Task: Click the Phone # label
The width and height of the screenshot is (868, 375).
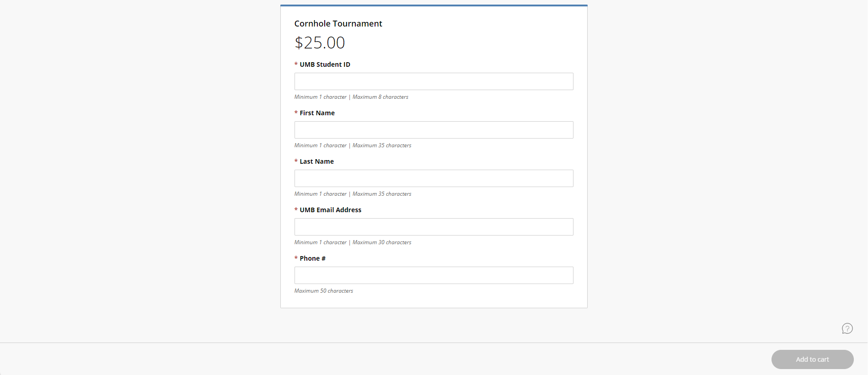Action: point(312,258)
